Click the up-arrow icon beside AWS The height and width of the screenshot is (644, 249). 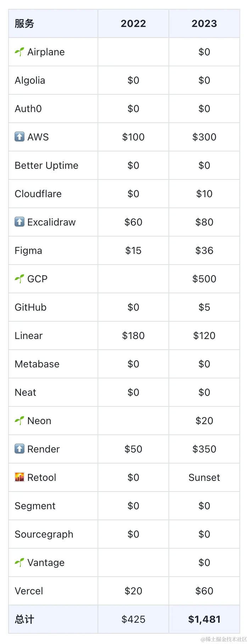[20, 137]
